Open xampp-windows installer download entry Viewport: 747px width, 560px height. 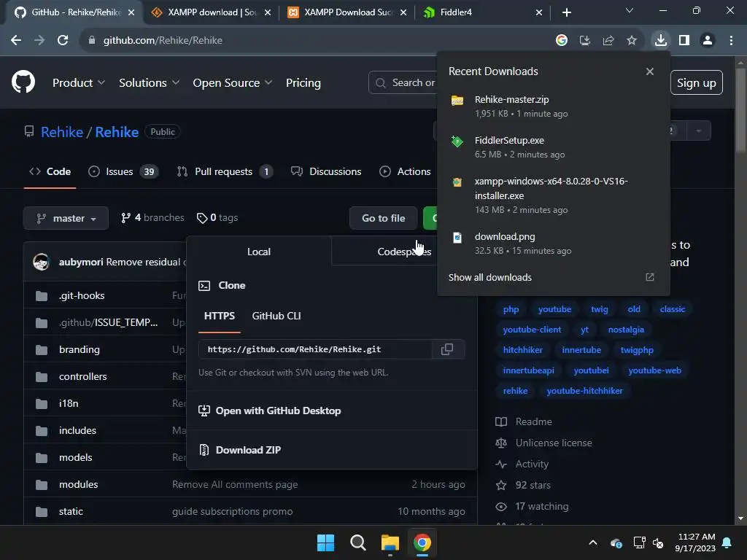[553, 195]
